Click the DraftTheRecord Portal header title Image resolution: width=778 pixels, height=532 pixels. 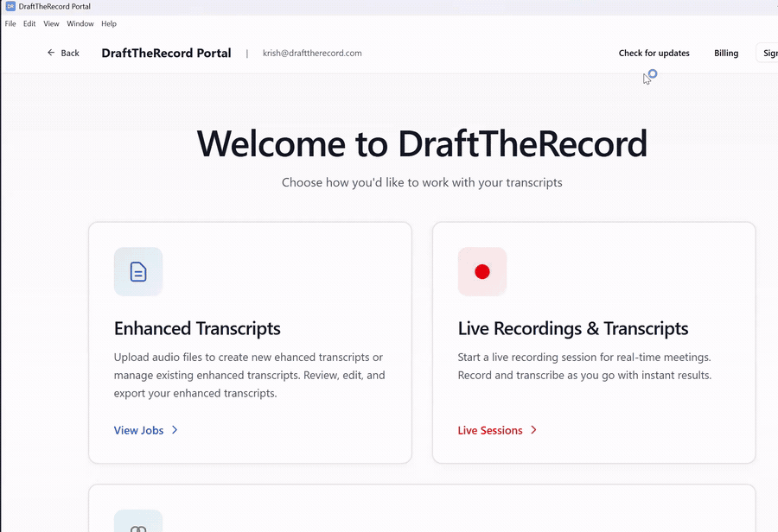click(x=166, y=53)
